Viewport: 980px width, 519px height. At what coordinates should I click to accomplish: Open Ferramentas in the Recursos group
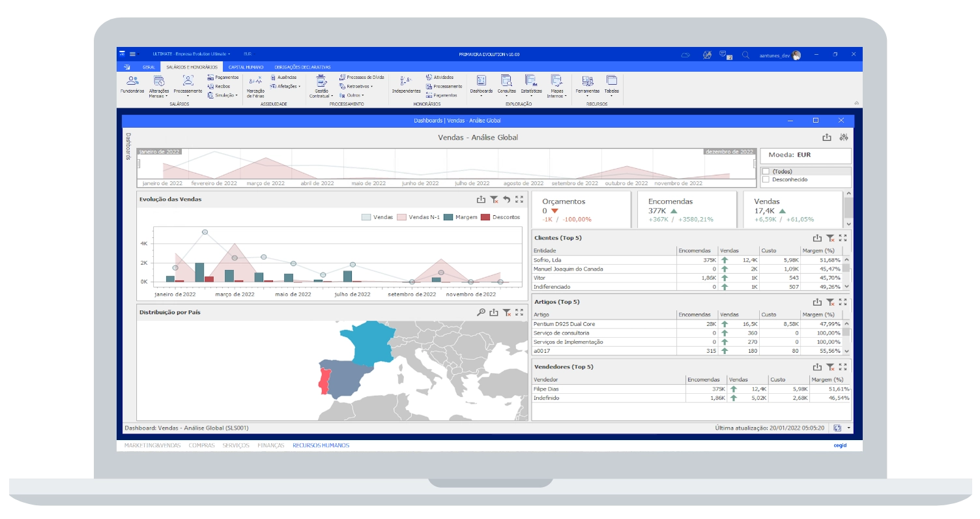click(587, 84)
